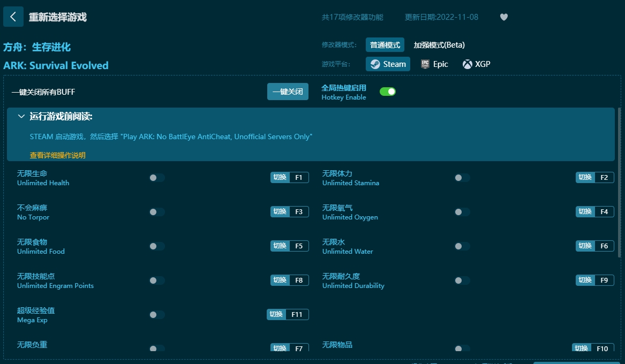Click the F11 hotkey field
The image size is (625, 364).
[x=297, y=314]
